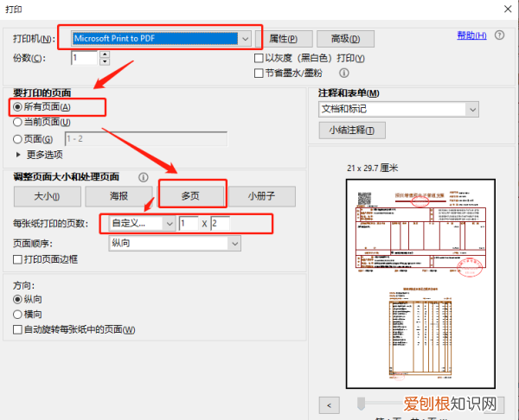The width and height of the screenshot is (519, 420).
Task: Click pages-per-sheet columns field showing 1
Action: tap(189, 224)
